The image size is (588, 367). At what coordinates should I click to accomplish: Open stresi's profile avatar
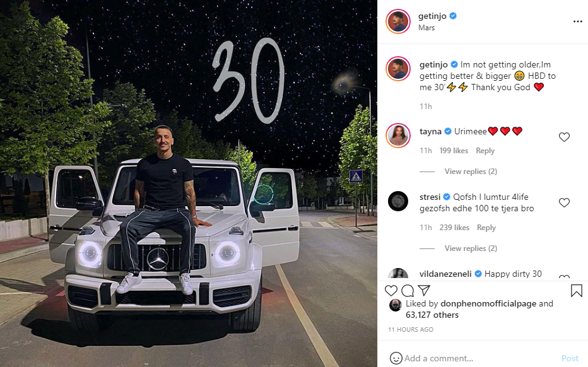coord(398,201)
